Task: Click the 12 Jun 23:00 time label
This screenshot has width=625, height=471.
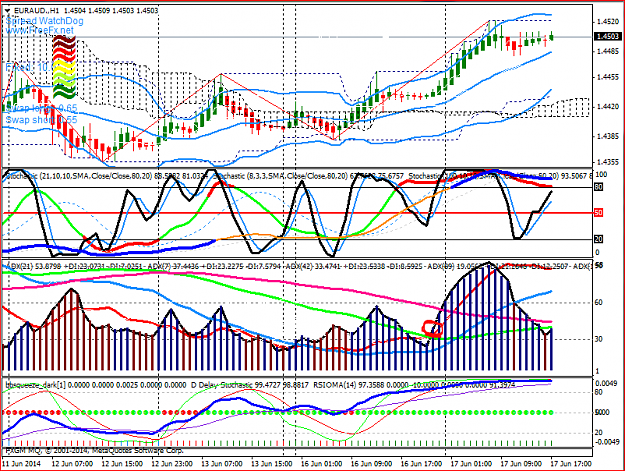Action: 172,464
